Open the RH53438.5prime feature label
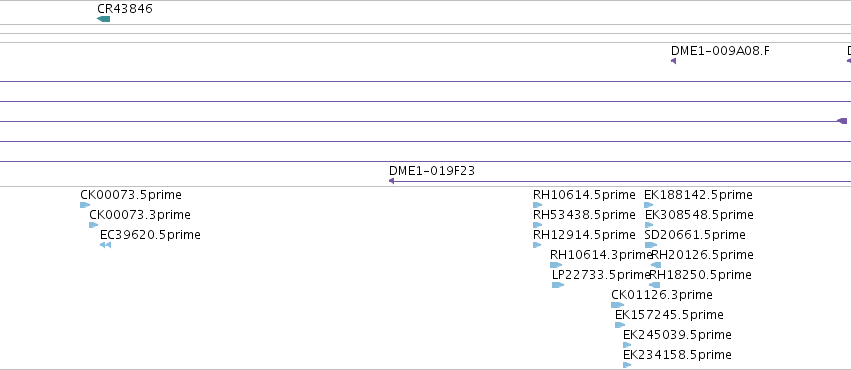The image size is (851, 370). pos(584,215)
